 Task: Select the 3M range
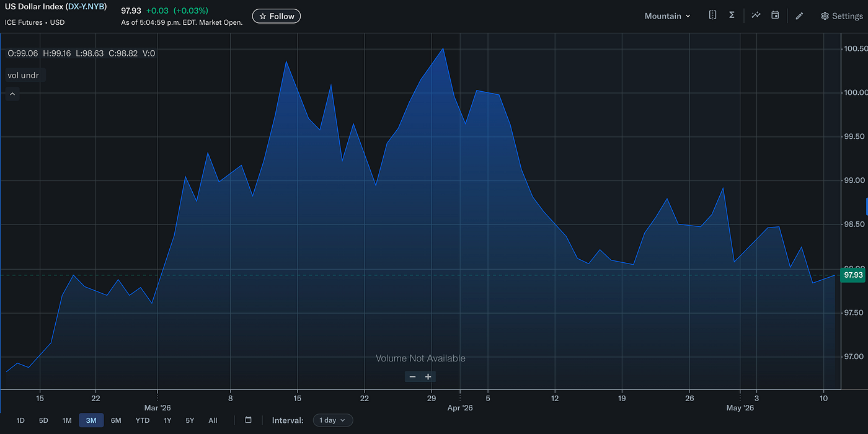tap(91, 420)
